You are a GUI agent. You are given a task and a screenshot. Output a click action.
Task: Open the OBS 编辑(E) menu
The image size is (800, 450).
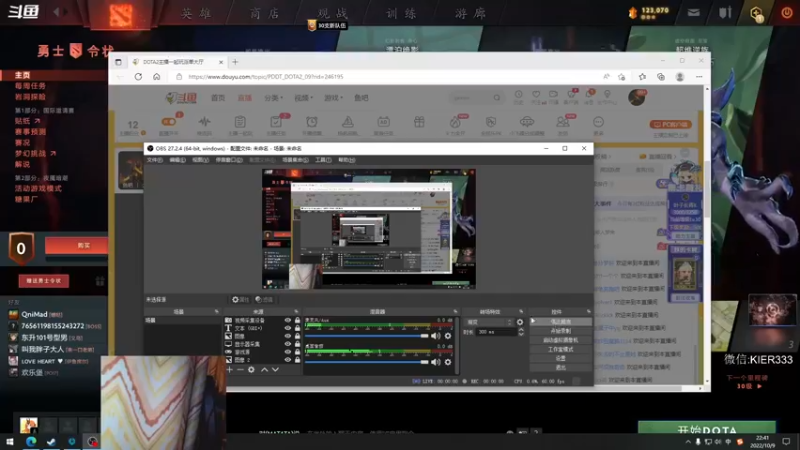coord(178,160)
